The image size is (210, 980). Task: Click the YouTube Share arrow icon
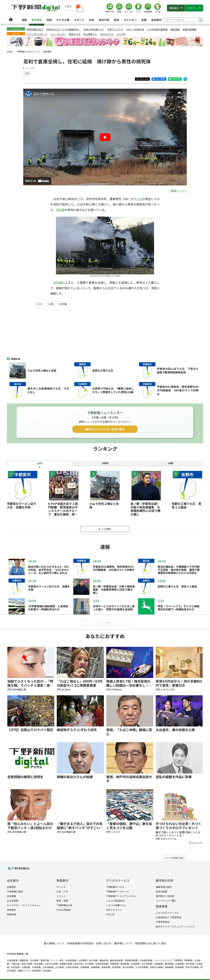point(179,94)
